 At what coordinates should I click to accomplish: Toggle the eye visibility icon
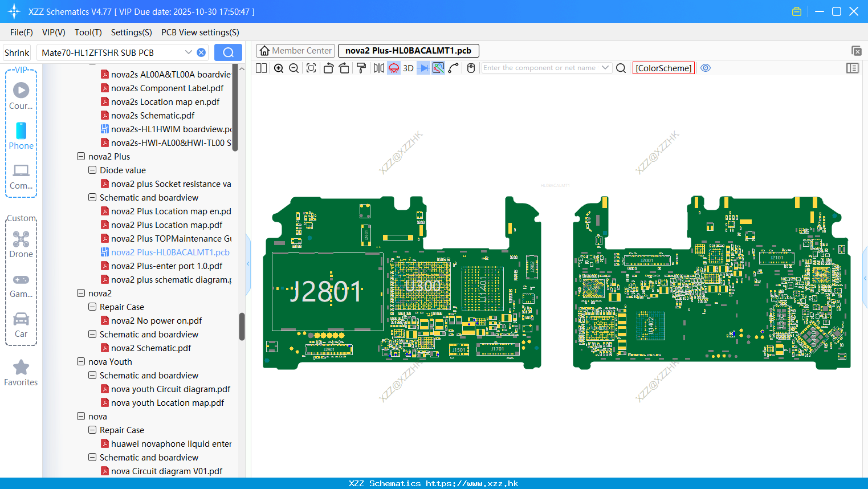[706, 68]
